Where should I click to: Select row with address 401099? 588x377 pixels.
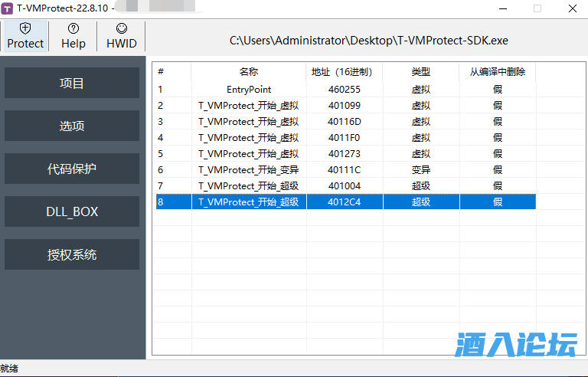[344, 105]
